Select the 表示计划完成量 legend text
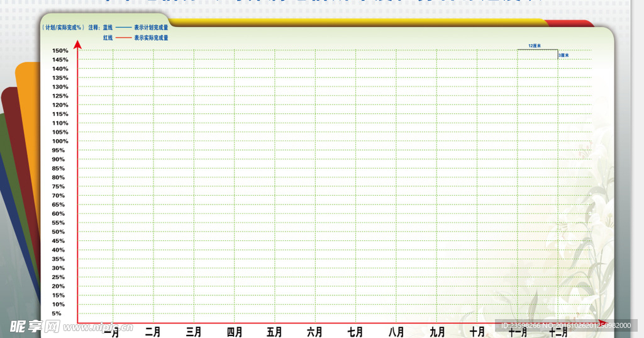The height and width of the screenshot is (338, 644). (x=151, y=28)
